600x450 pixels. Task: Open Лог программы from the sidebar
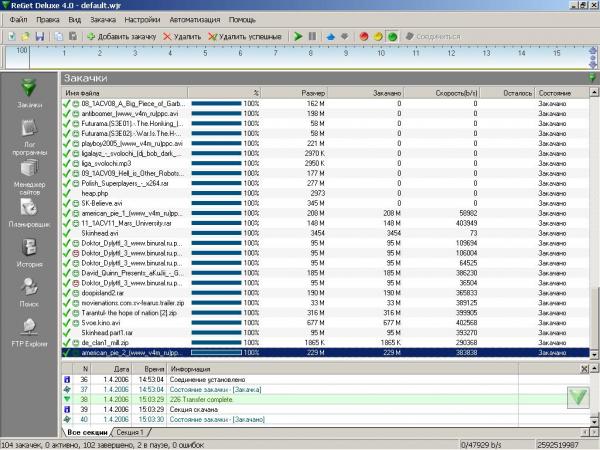pyautogui.click(x=29, y=137)
